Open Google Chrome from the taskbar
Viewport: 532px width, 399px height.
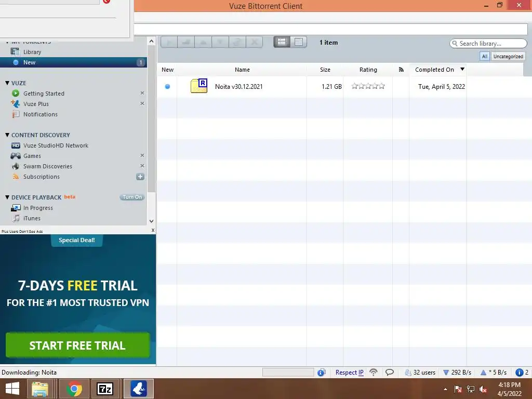pyautogui.click(x=74, y=389)
